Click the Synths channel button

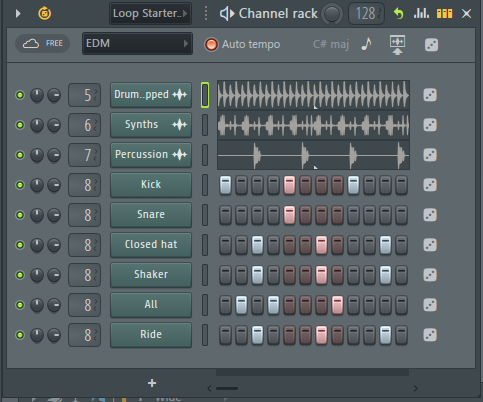coord(151,125)
